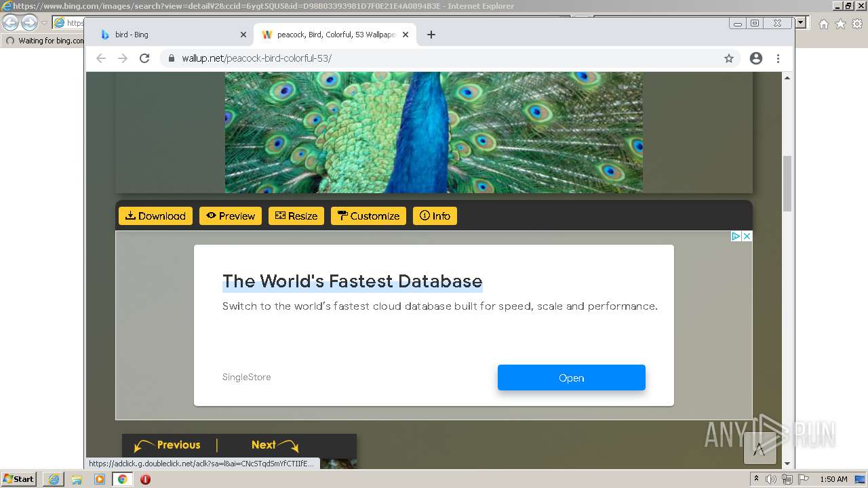Open the network tray icon
Screen dimensions: 868x488
[787, 479]
